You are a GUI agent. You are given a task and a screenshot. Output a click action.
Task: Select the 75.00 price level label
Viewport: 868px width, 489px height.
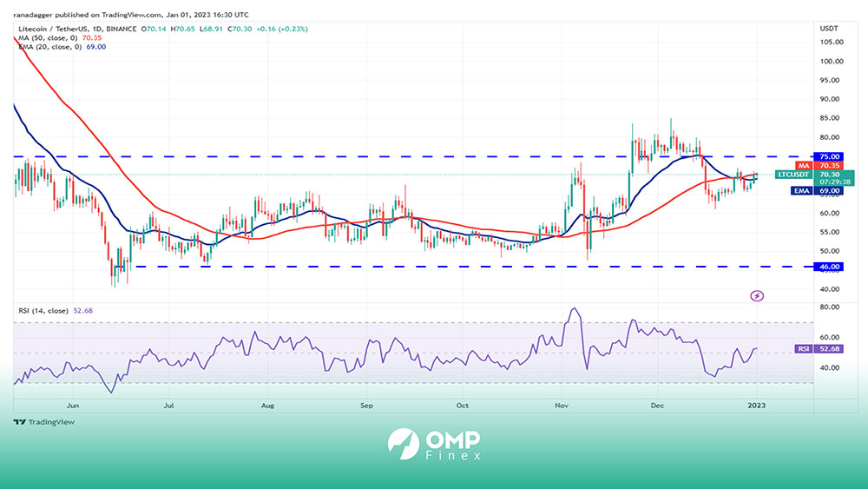pyautogui.click(x=829, y=156)
